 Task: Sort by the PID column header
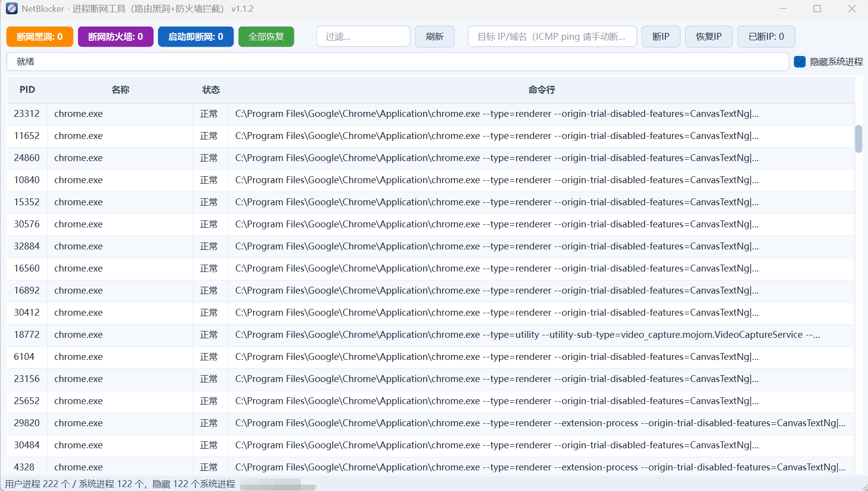coord(27,90)
